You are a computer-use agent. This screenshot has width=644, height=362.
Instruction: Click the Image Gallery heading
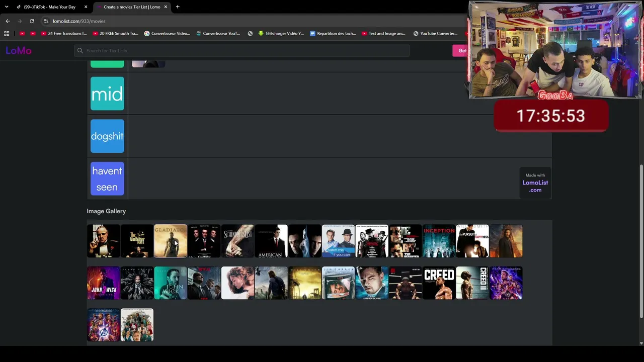[x=106, y=211]
